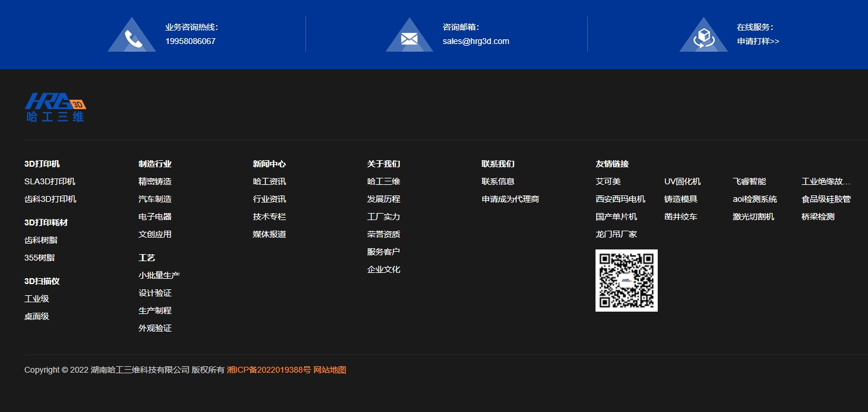Click the HRG 哈工三维 logo

pyautogui.click(x=55, y=107)
